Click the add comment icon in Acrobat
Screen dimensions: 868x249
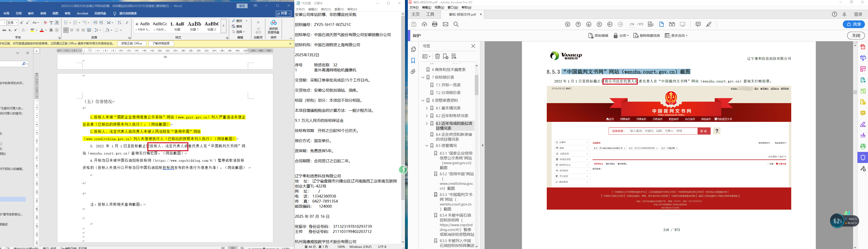tap(698, 24)
